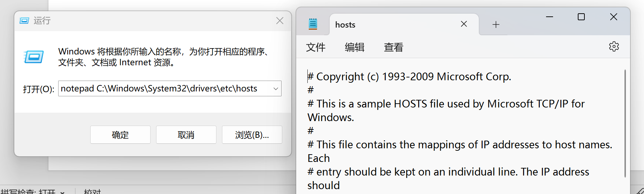Click the large Run icon beside the description
Image resolution: width=644 pixels, height=194 pixels.
tap(34, 57)
